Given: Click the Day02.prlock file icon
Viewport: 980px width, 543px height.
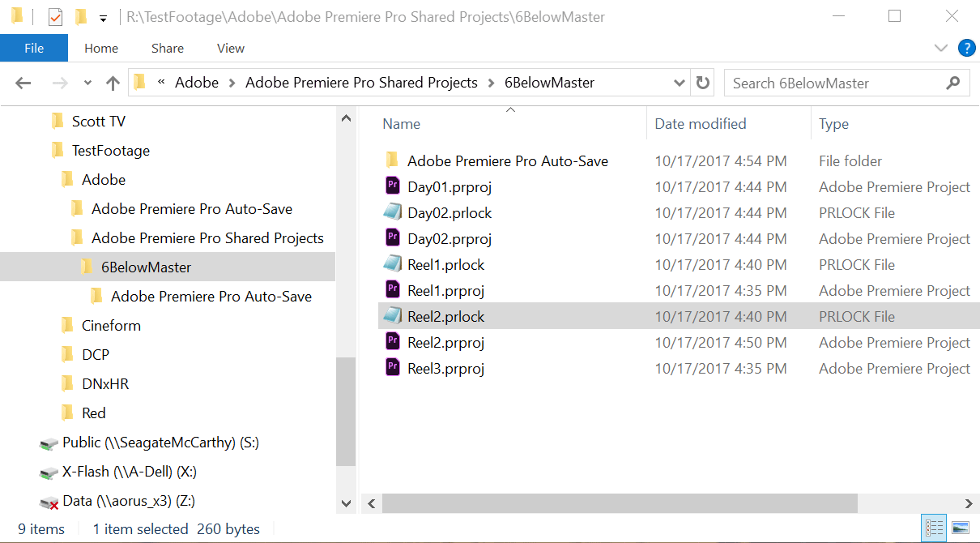Looking at the screenshot, I should (x=393, y=212).
